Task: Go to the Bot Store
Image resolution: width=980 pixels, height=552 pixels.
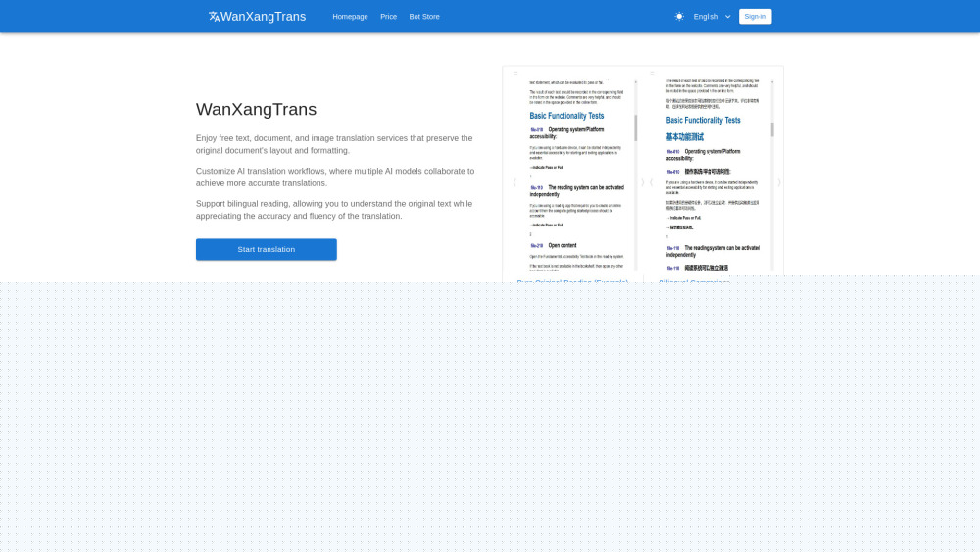Action: click(423, 17)
